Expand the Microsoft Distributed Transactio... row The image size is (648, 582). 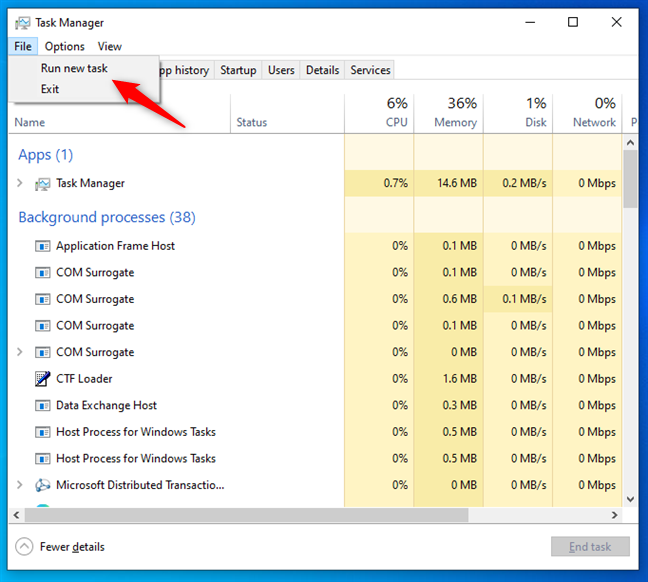coord(19,484)
